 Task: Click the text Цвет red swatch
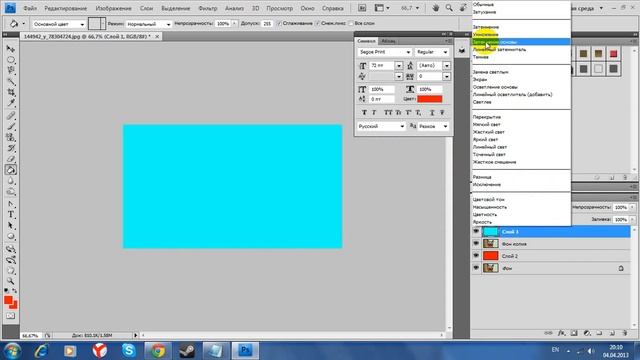point(429,99)
